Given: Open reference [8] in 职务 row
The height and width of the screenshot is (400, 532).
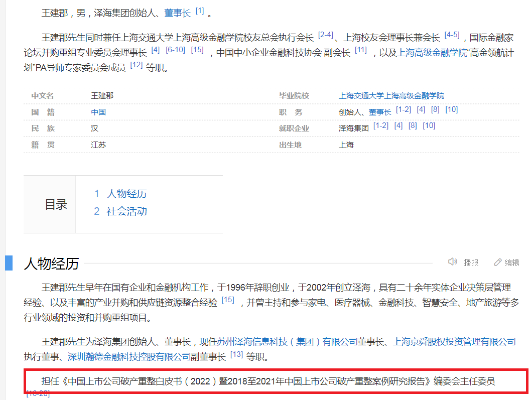Looking at the screenshot, I should point(435,109).
